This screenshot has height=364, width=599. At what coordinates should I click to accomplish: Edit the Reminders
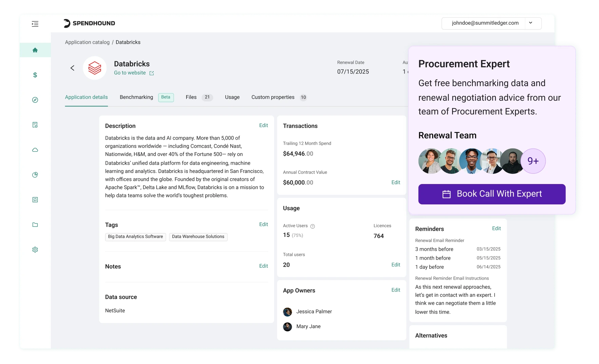pos(496,228)
